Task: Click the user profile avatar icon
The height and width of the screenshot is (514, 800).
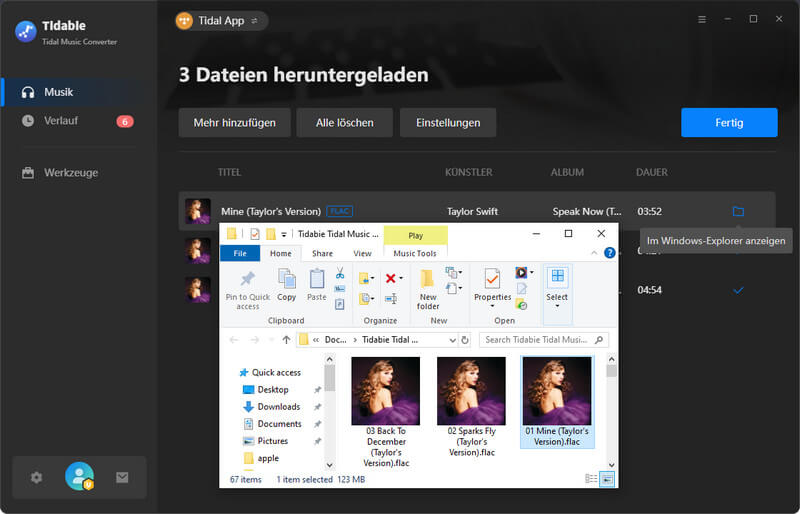Action: point(79,476)
